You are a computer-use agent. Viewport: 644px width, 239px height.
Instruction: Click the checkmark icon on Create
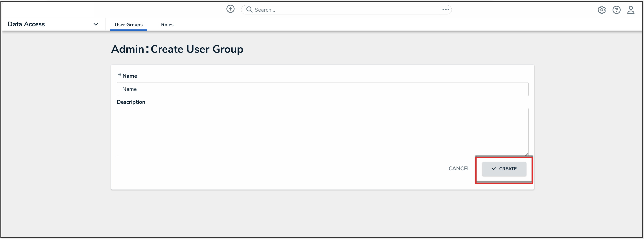494,169
